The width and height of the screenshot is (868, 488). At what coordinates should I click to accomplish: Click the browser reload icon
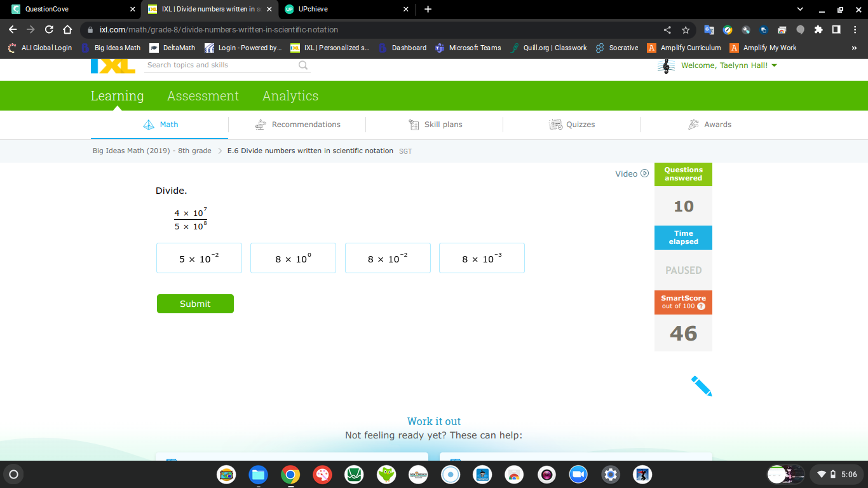tap(49, 30)
